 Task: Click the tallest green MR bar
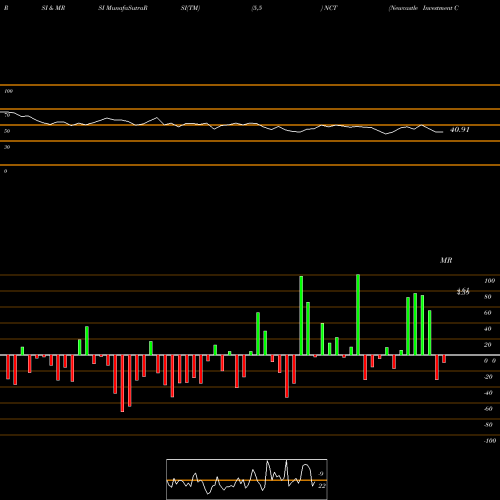click(358, 315)
